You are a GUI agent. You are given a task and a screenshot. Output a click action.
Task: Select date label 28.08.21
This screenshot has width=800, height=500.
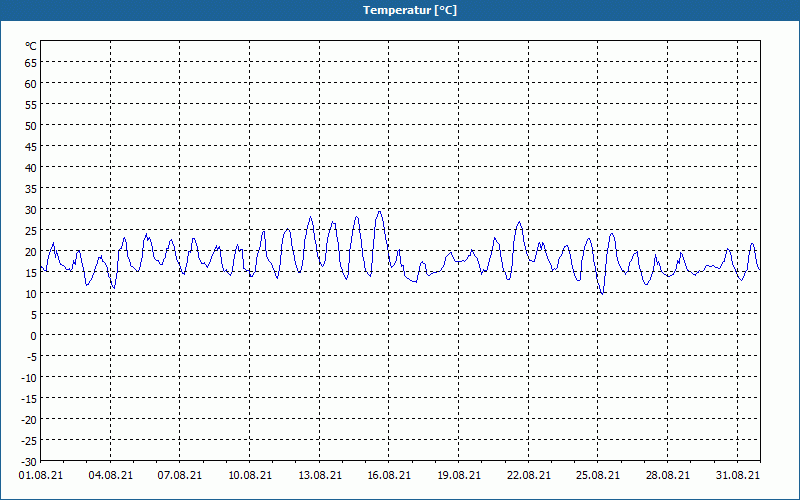coord(668,475)
